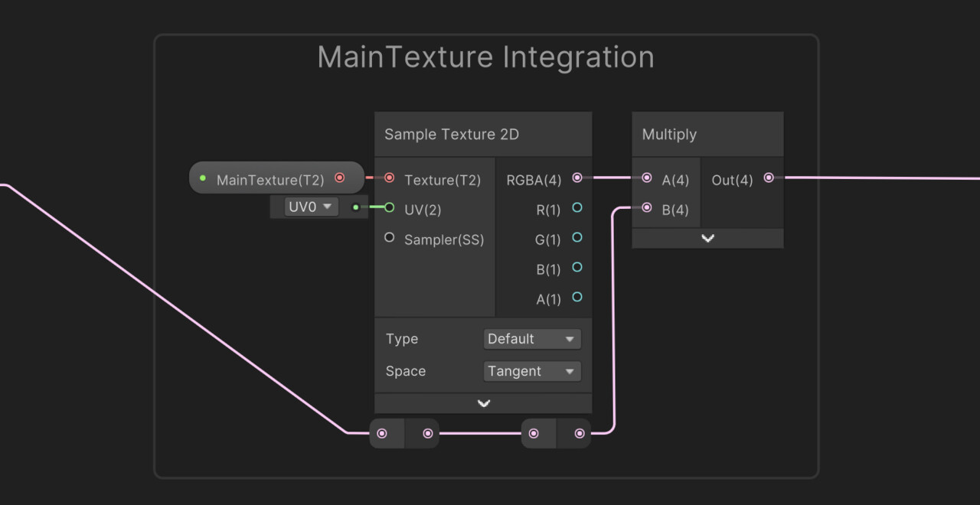Expand the Sample Texture 2D node chevron
Image resolution: width=980 pixels, height=505 pixels.
pos(482,403)
